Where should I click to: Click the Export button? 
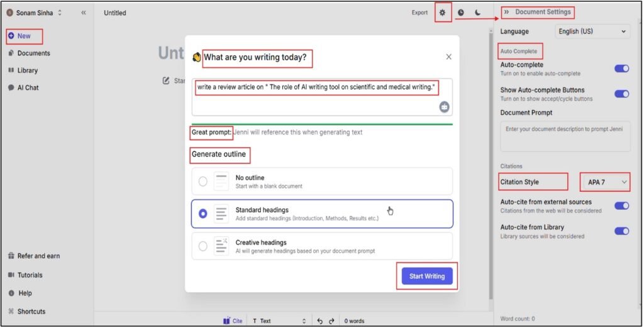coord(419,13)
